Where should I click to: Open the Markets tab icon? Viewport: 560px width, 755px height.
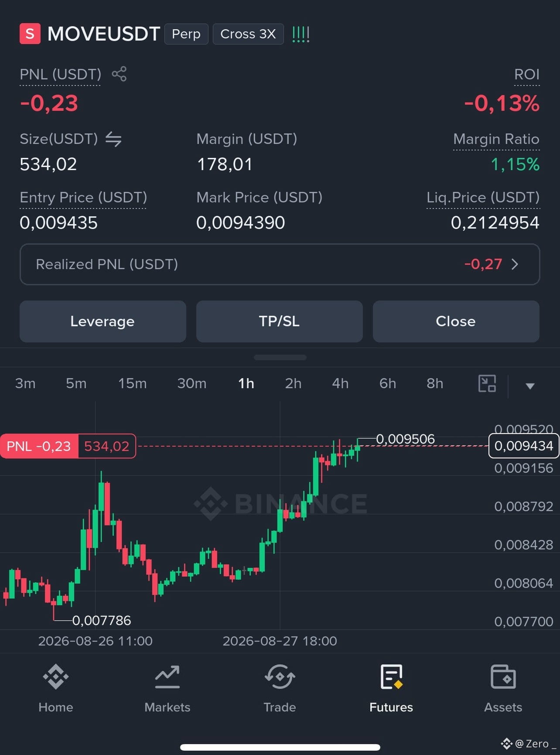pyautogui.click(x=167, y=677)
